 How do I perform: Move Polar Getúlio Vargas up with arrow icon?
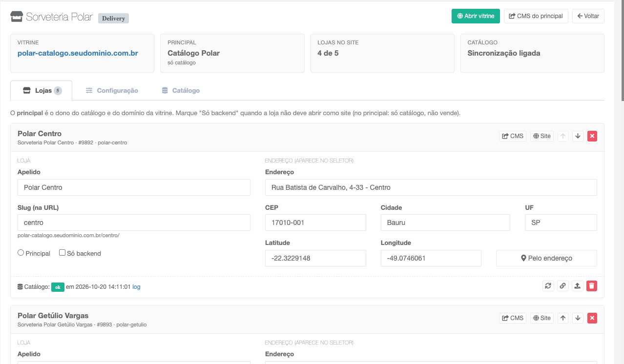563,318
